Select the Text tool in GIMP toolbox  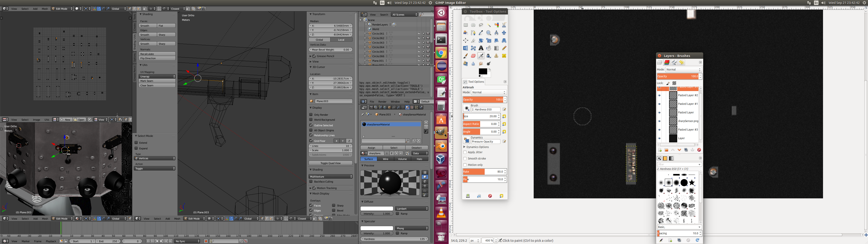(x=481, y=48)
